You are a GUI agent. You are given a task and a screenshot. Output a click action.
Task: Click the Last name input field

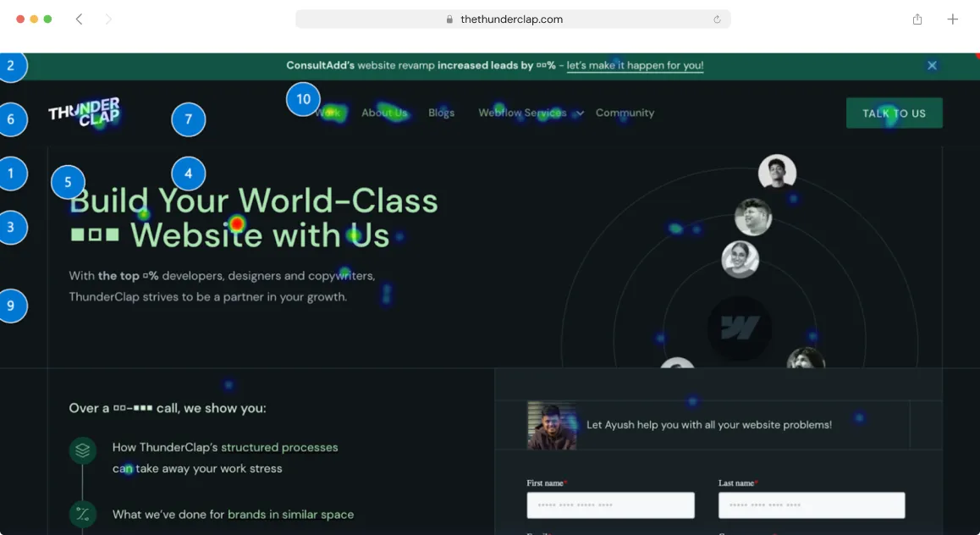pyautogui.click(x=812, y=505)
